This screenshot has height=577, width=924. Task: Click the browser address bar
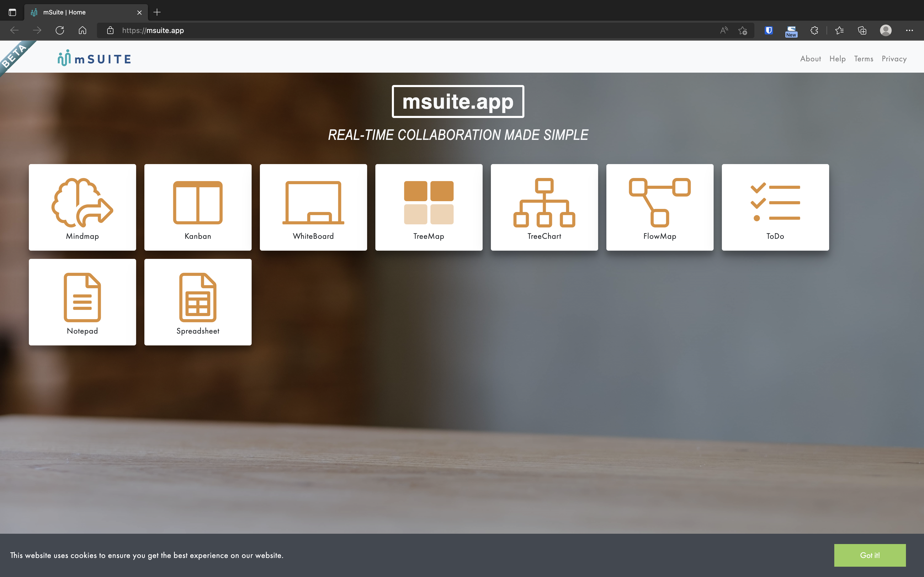pyautogui.click(x=382, y=31)
